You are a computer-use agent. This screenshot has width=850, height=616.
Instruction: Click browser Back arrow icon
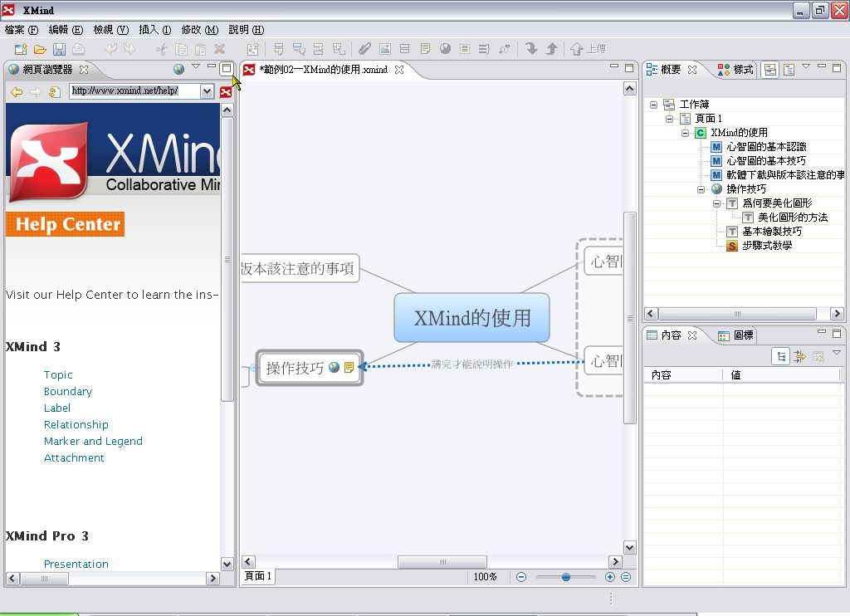point(17,91)
